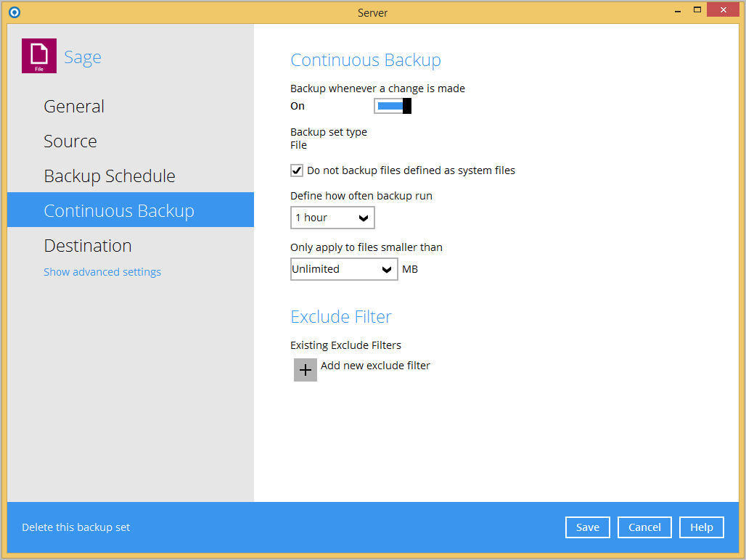Uncheck 'Do not backup files defined as system files'
The image size is (746, 560).
click(x=297, y=171)
